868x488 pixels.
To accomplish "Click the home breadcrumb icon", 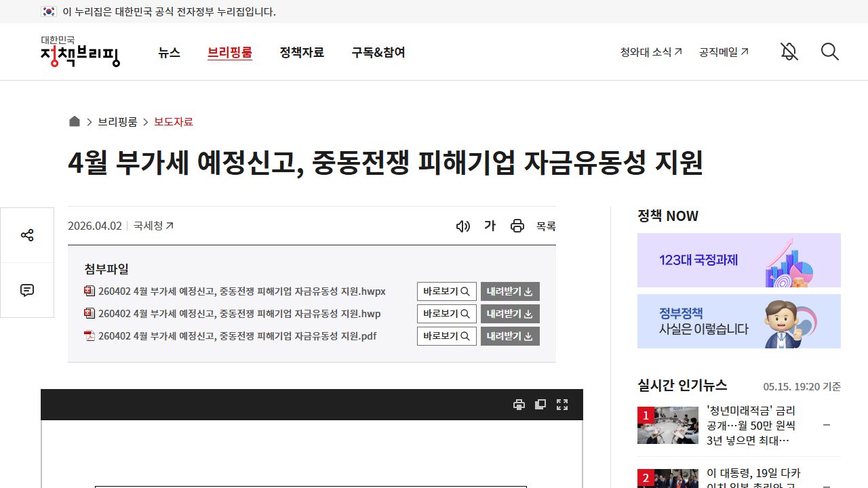I will click(75, 121).
